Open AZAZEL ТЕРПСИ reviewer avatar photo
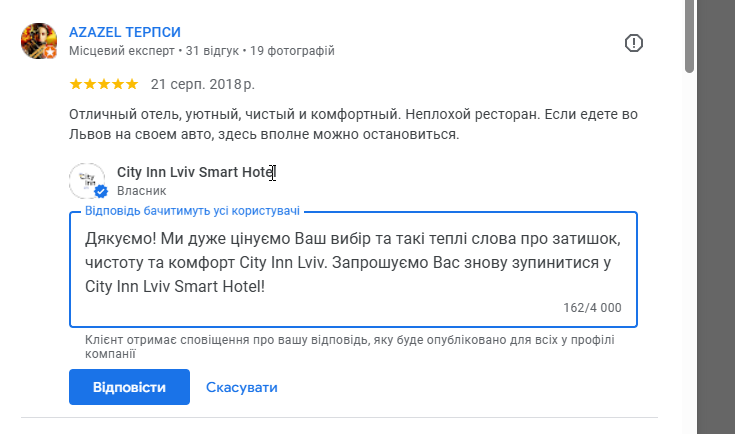The height and width of the screenshot is (434, 735). point(38,40)
